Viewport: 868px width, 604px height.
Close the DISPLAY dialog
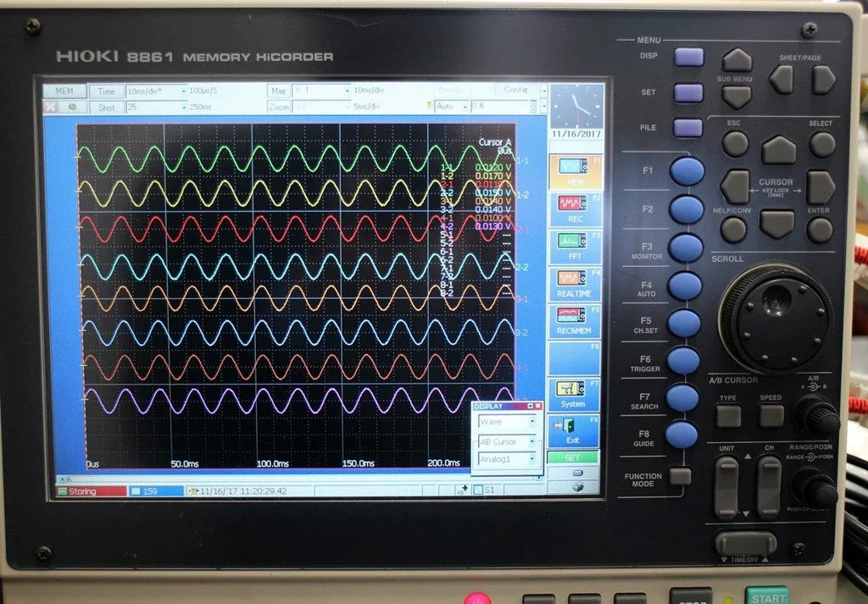click(538, 406)
